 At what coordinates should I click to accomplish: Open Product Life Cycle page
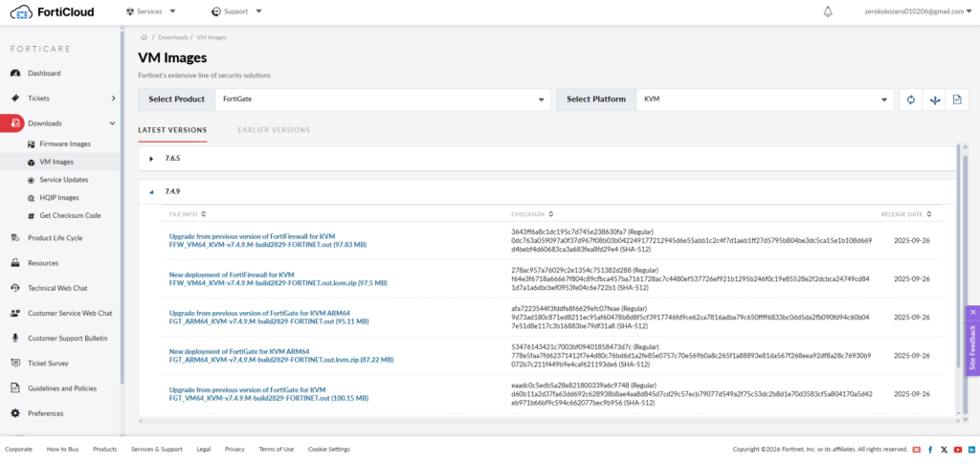pyautogui.click(x=55, y=238)
